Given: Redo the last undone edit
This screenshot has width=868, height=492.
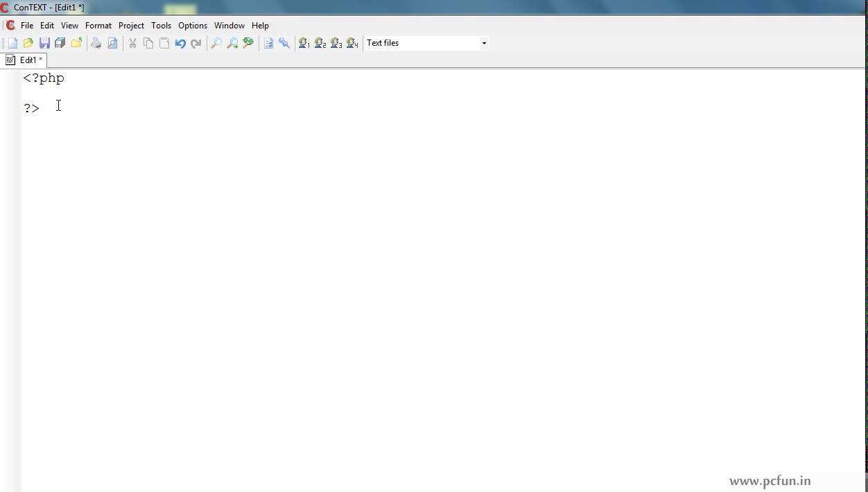Looking at the screenshot, I should point(196,43).
